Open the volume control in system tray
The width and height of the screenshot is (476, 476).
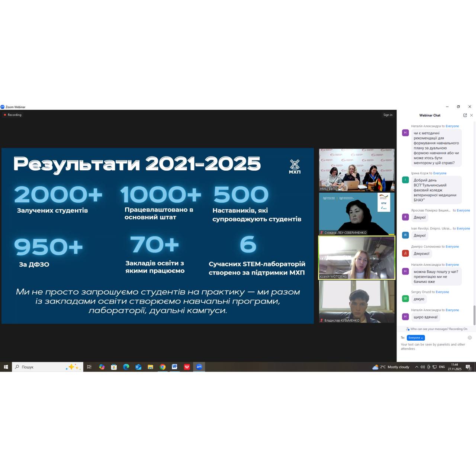tap(422, 367)
